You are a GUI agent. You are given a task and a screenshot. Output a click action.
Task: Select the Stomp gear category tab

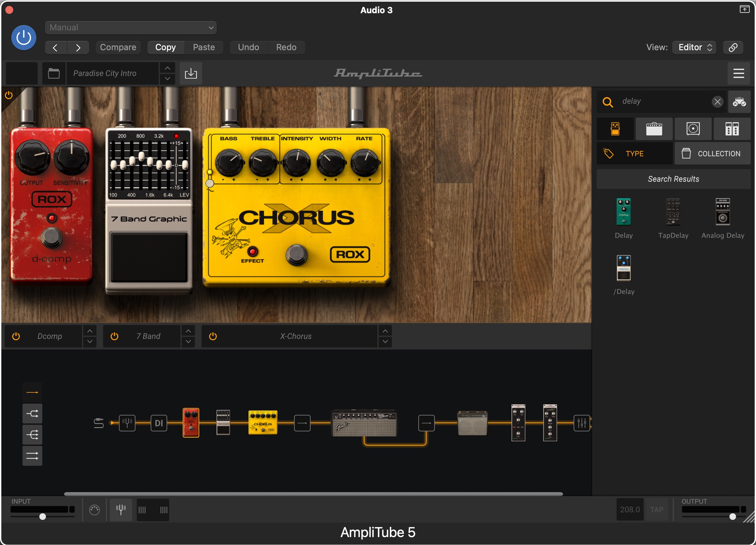pos(615,129)
